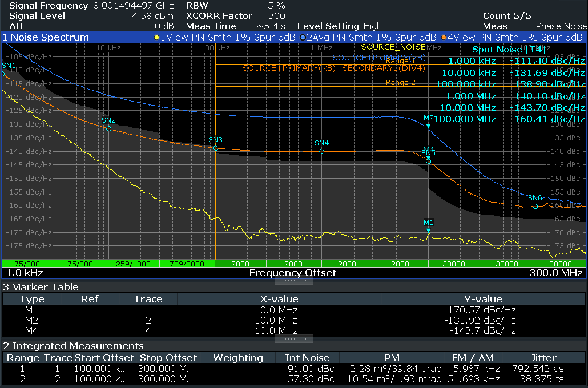Select the 3 Marker Table window title
The height and width of the screenshot is (388, 588).
coord(41,287)
